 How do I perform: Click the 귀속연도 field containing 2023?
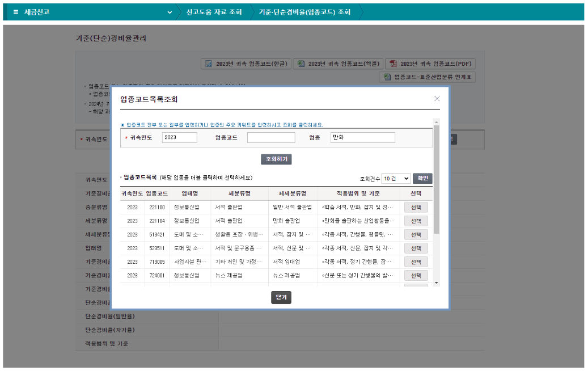point(179,137)
